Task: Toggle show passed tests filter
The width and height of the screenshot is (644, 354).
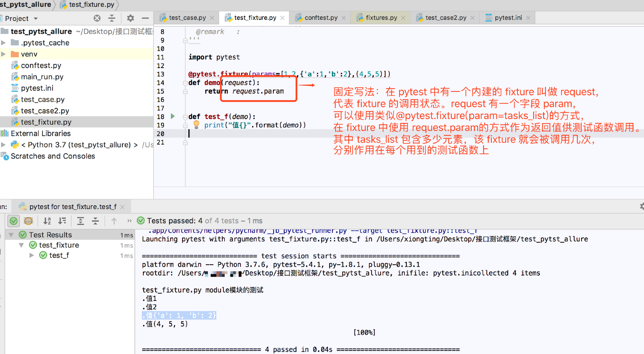Action: coord(14,221)
